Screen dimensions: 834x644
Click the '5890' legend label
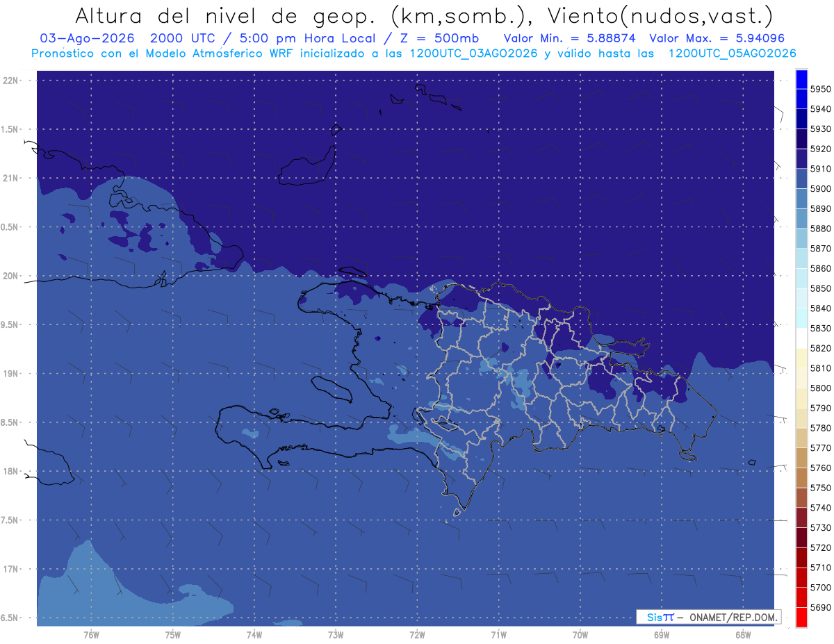[x=820, y=208]
